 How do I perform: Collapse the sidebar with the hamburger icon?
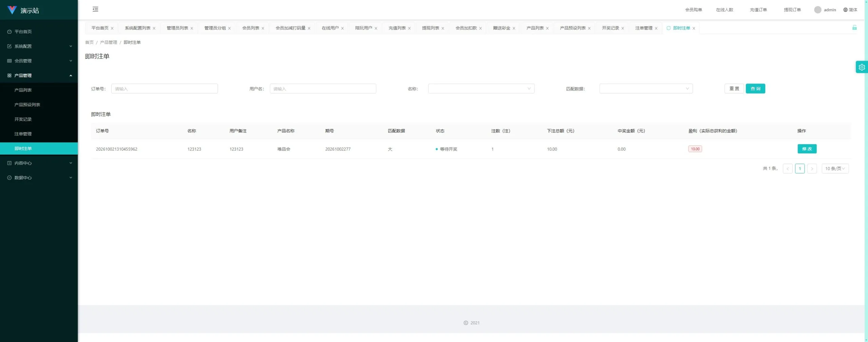95,9
